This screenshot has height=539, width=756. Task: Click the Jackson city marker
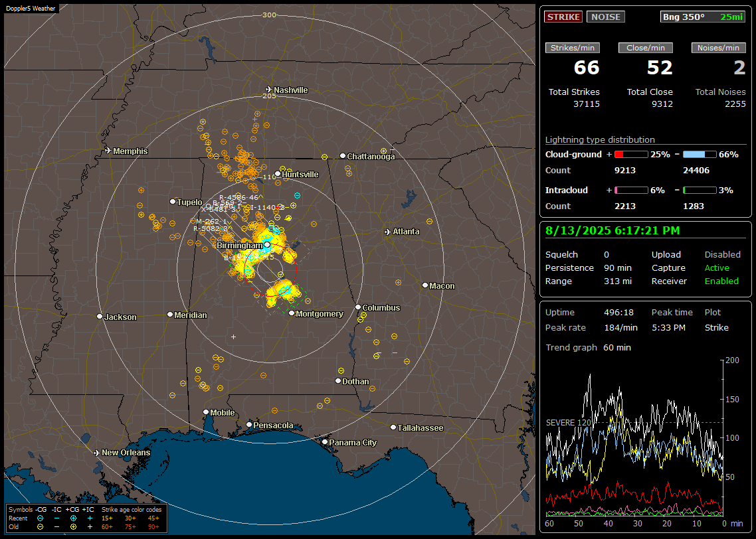(100, 317)
